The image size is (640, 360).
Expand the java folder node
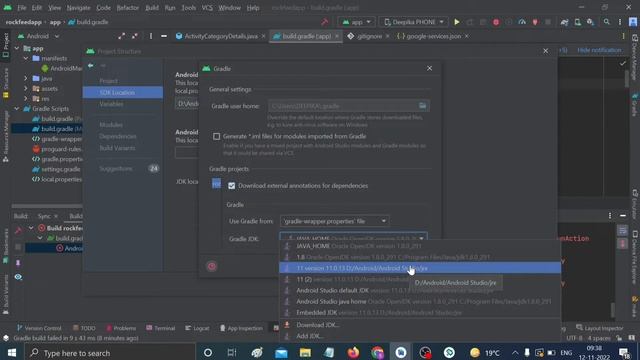pos(26,78)
